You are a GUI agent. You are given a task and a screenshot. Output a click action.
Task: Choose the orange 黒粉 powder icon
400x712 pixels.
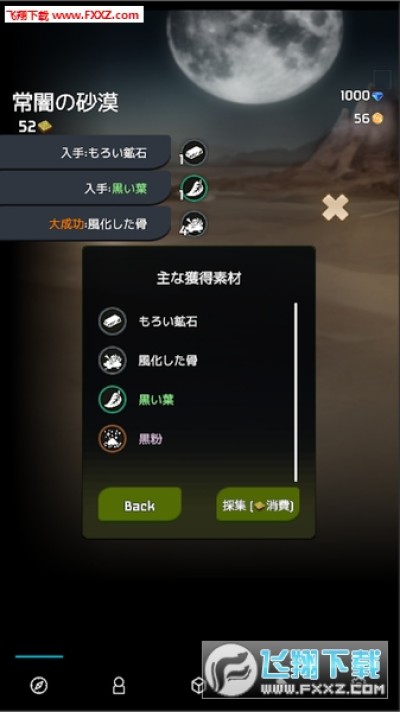coord(112,439)
